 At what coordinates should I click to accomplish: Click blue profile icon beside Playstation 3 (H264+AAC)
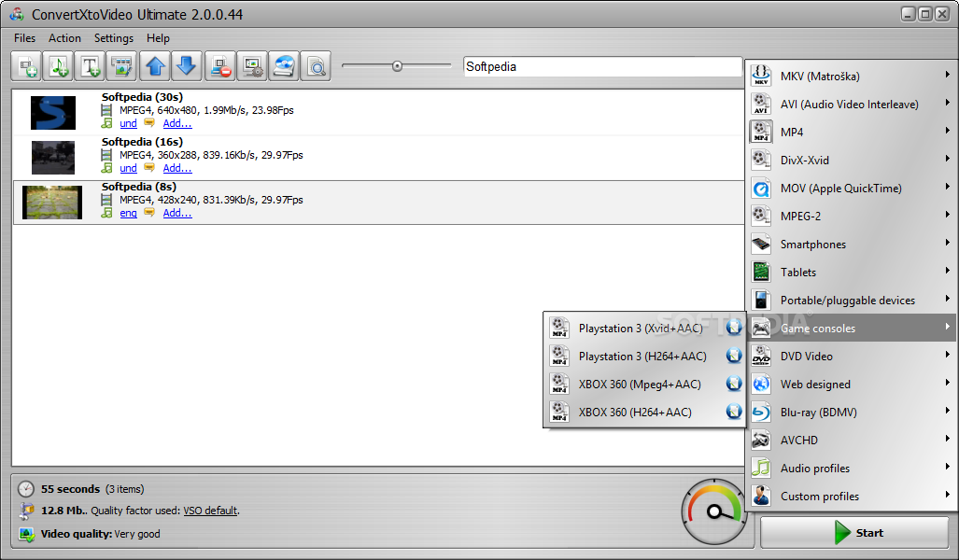pos(734,356)
